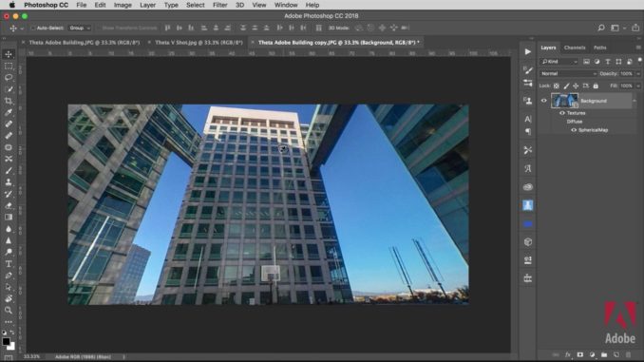Viewport: 644px width, 362px height.
Task: Open the 3D panel cube icon
Action: coord(528,242)
